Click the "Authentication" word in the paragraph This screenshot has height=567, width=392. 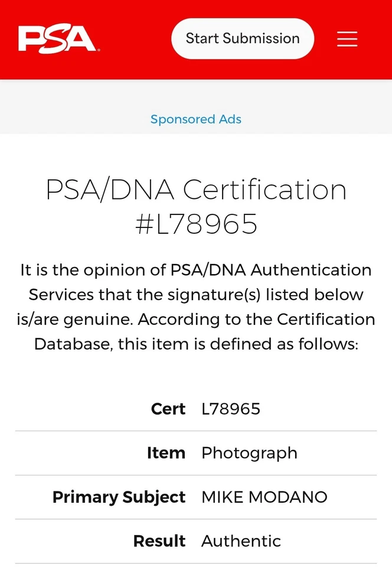click(311, 271)
